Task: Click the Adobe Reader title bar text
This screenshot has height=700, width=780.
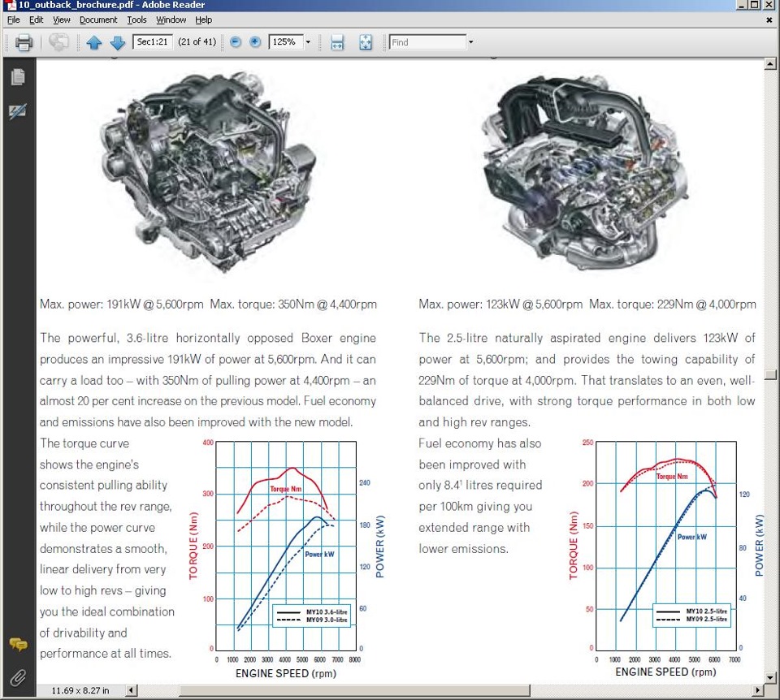Action: pyautogui.click(x=112, y=5)
